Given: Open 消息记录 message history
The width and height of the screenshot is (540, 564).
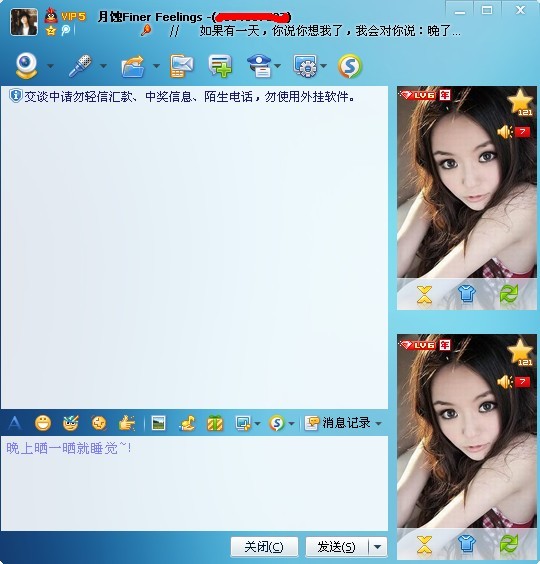Looking at the screenshot, I should 338,423.
